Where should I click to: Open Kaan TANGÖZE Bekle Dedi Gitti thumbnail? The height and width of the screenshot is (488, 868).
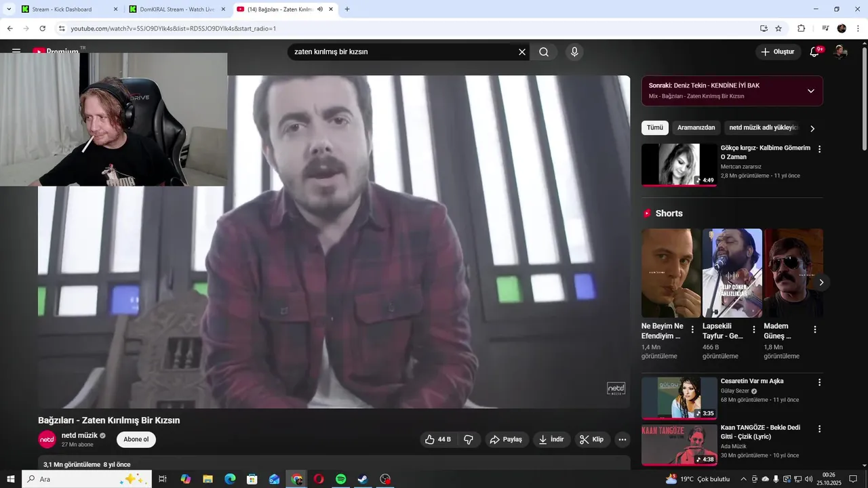[679, 445]
